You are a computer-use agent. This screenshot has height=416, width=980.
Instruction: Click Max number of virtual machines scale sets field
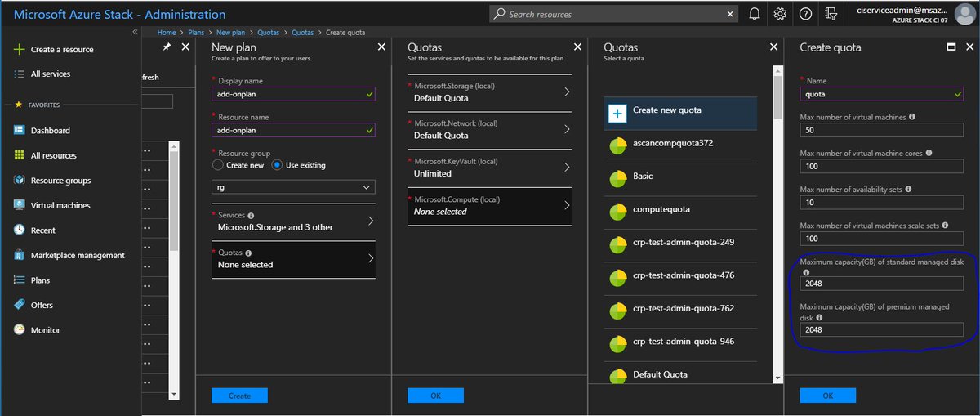coord(881,238)
